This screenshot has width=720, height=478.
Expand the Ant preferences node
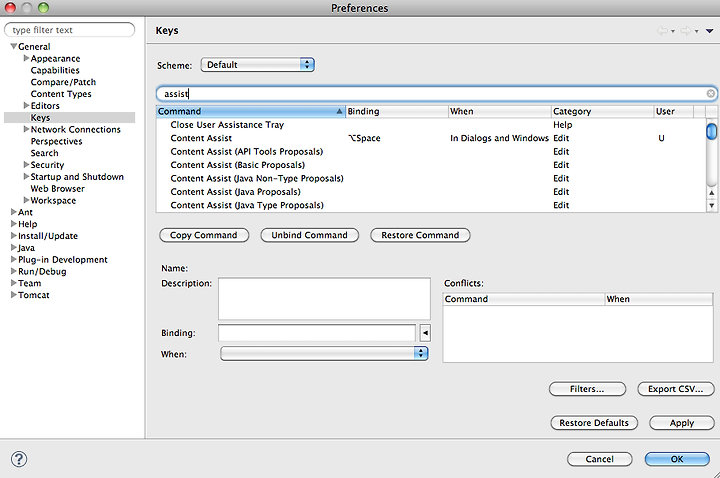click(14, 212)
